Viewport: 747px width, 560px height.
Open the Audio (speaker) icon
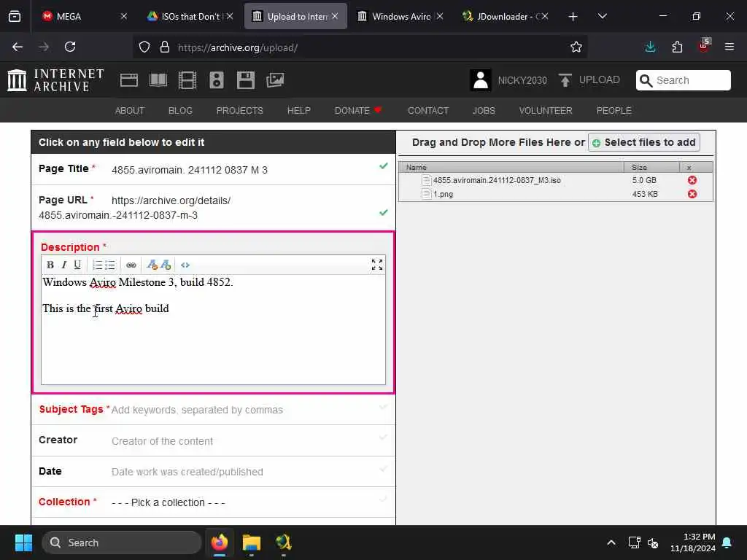coord(216,80)
